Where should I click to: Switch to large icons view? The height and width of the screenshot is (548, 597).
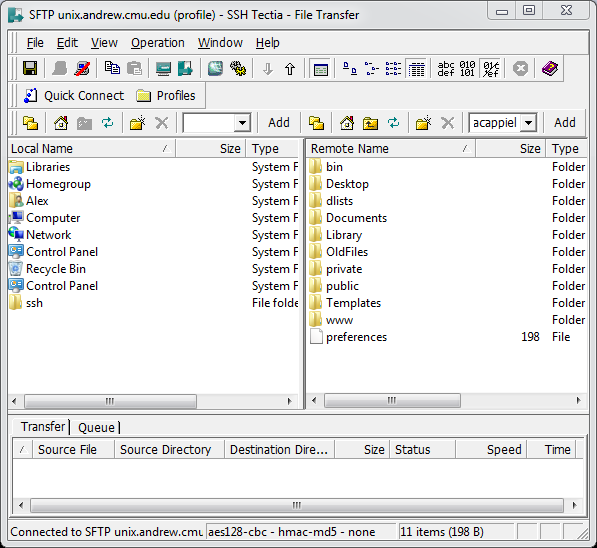tap(350, 69)
